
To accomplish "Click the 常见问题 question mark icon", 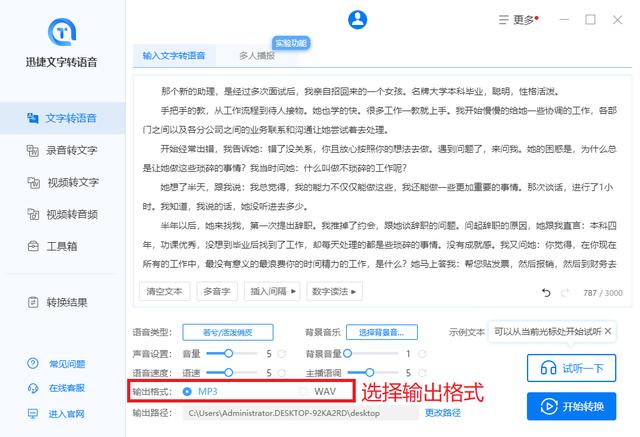I will click(33, 363).
